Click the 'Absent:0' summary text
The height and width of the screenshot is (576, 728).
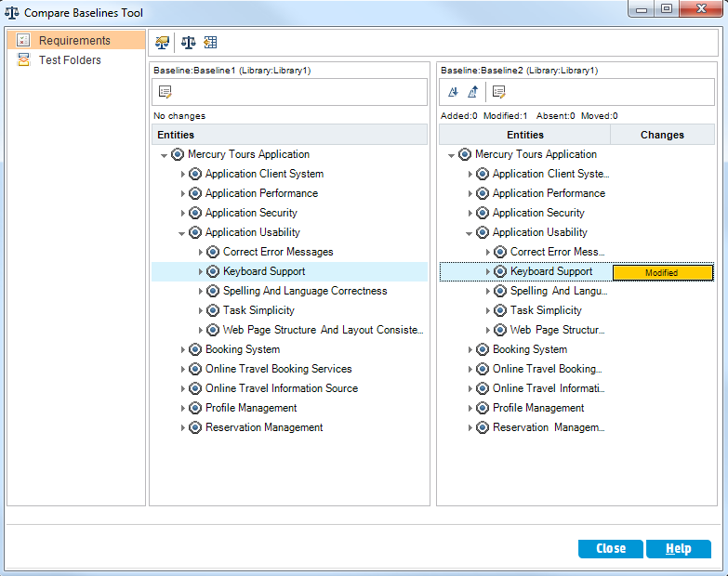(x=555, y=116)
